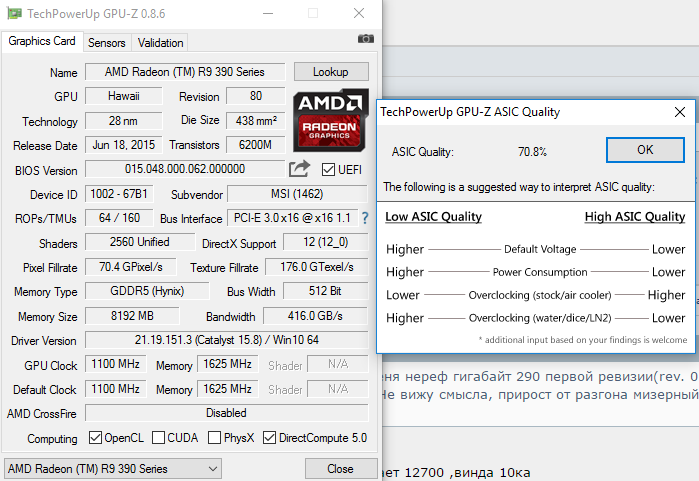Click the Close button in GPU-Z
Image resolution: width=699 pixels, height=481 pixels.
point(341,469)
